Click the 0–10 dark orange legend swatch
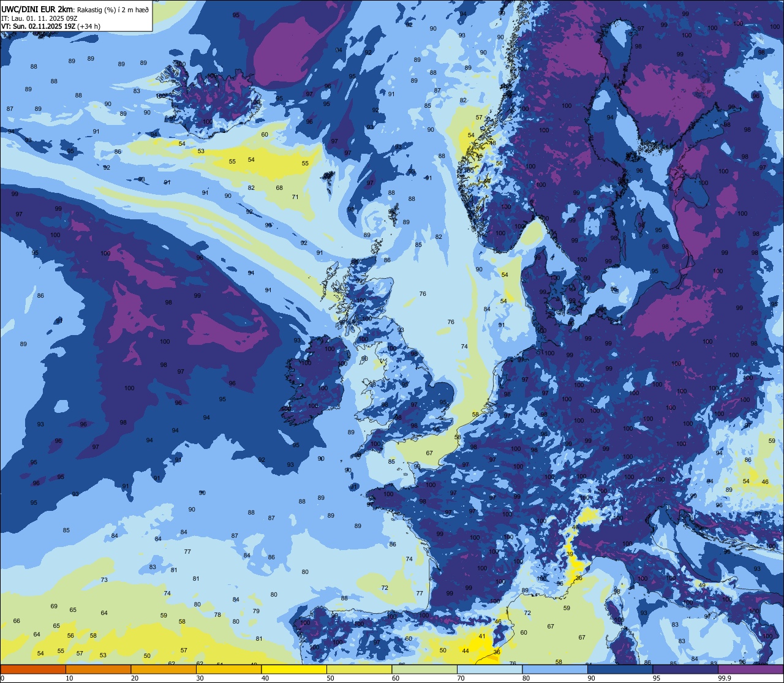Image resolution: width=784 pixels, height=683 pixels. pyautogui.click(x=33, y=669)
